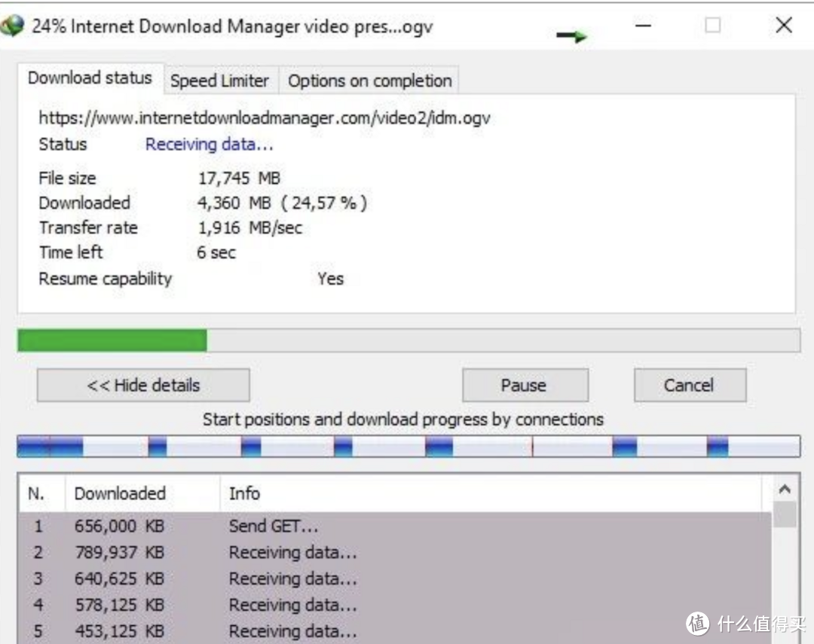Click the 'Receiving data...' status value

pyautogui.click(x=210, y=145)
